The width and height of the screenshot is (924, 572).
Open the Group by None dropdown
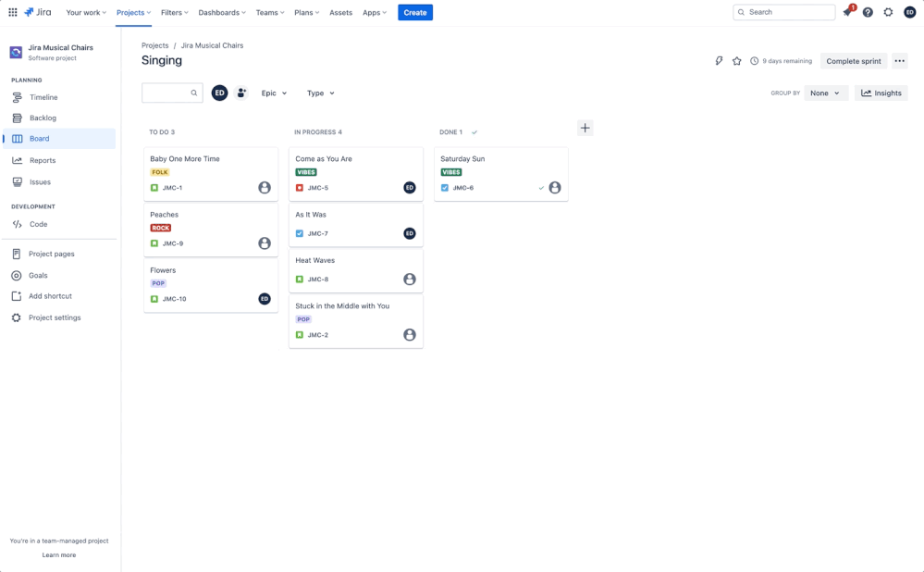[826, 93]
